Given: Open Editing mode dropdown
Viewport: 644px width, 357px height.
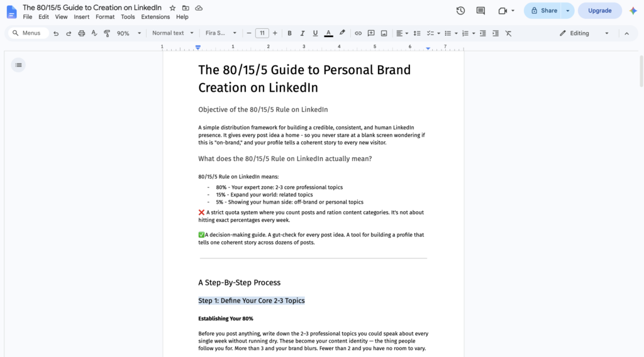Looking at the screenshot, I should (x=584, y=33).
